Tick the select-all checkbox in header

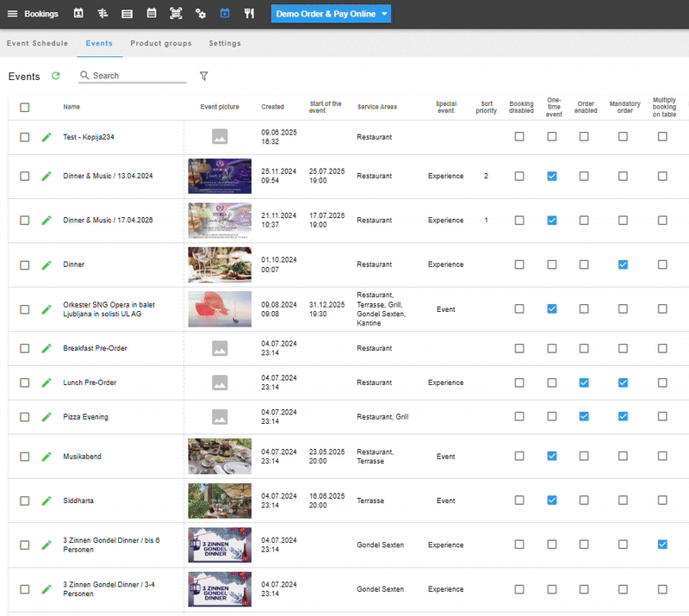25,108
